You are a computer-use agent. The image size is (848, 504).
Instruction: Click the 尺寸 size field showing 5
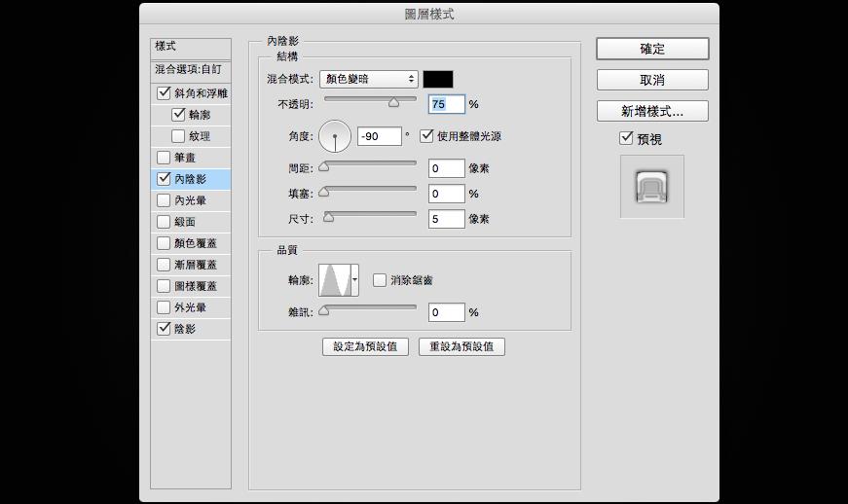pyautogui.click(x=447, y=219)
